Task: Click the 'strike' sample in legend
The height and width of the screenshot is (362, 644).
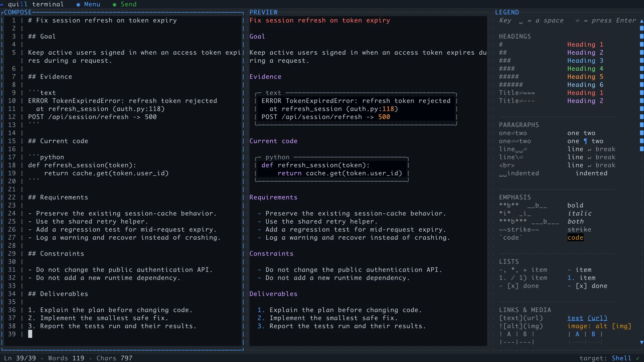Action: (x=579, y=230)
